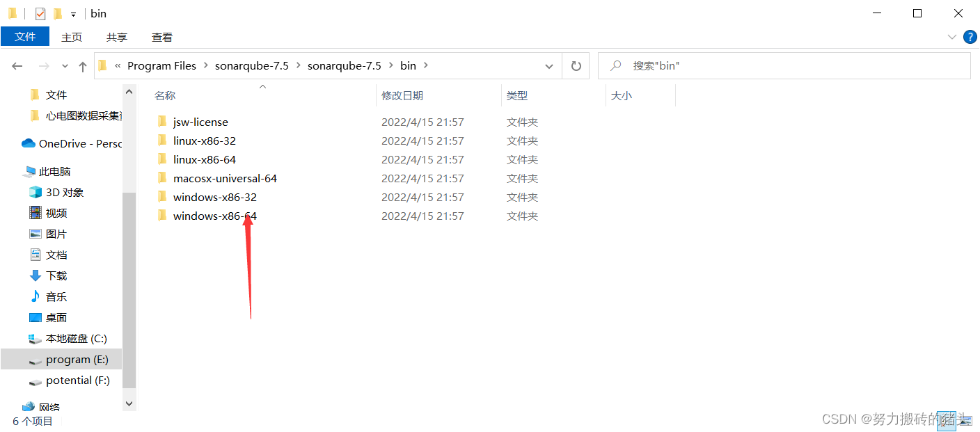Image resolution: width=980 pixels, height=432 pixels.
Task: Select Program Files in the address path
Action: click(x=161, y=65)
